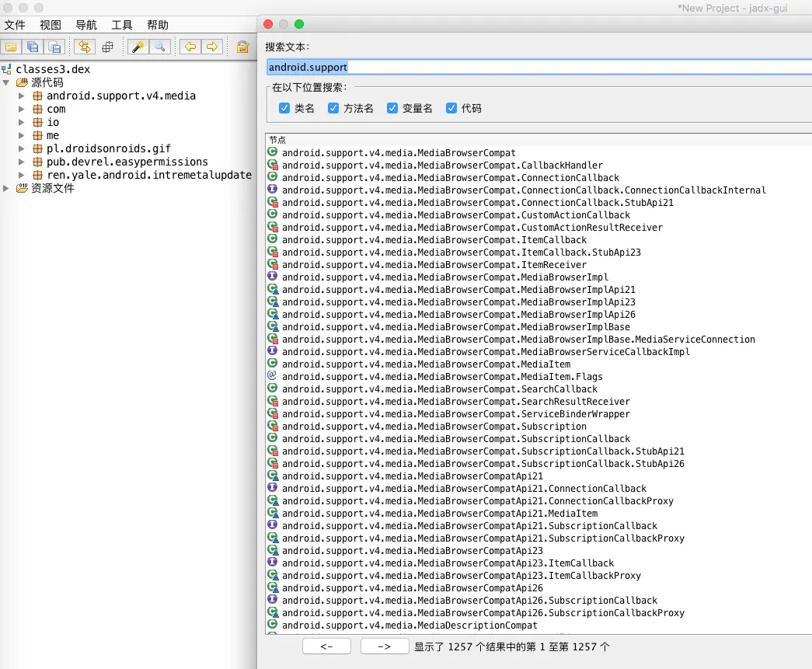Toggle flatten packages toolbar icon
The image size is (812, 669).
(107, 47)
